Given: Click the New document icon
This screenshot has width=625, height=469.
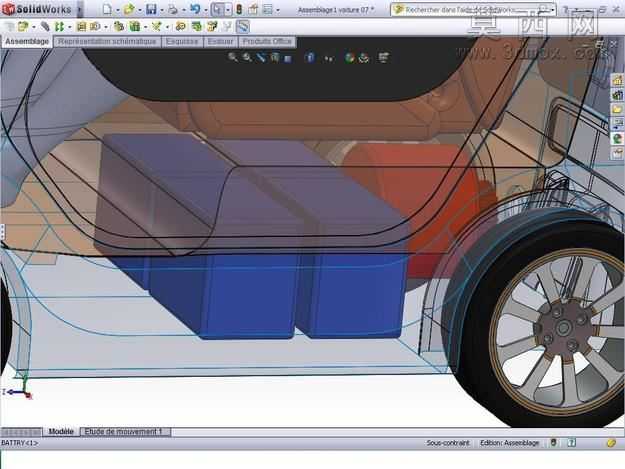Looking at the screenshot, I should click(107, 9).
